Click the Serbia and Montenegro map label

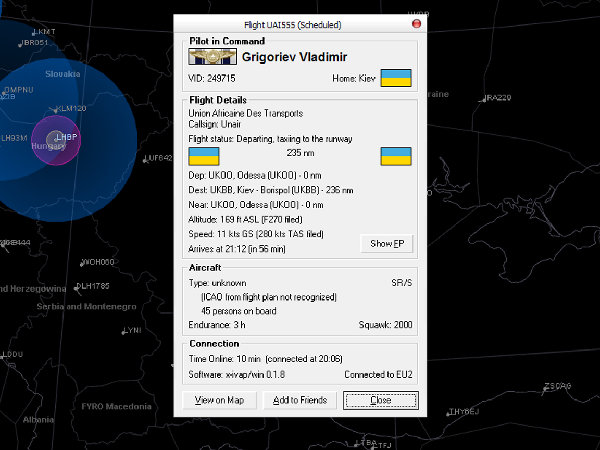86,307
